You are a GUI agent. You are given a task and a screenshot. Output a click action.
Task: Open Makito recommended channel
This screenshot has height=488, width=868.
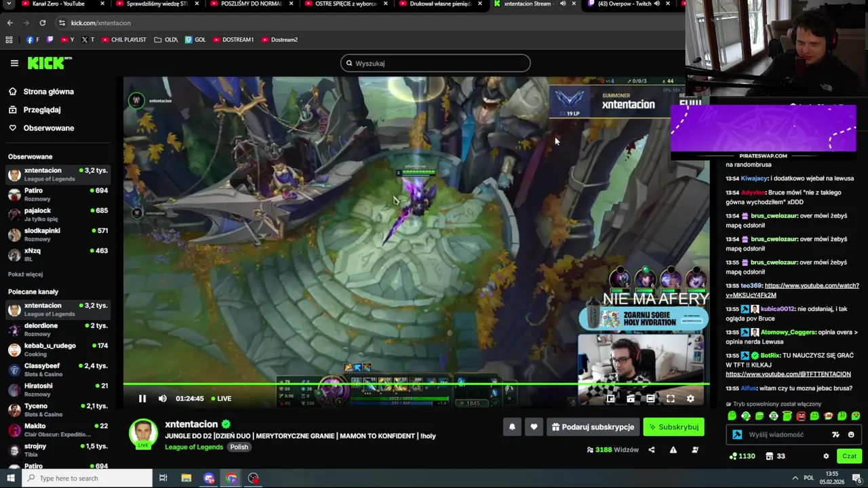(58, 430)
